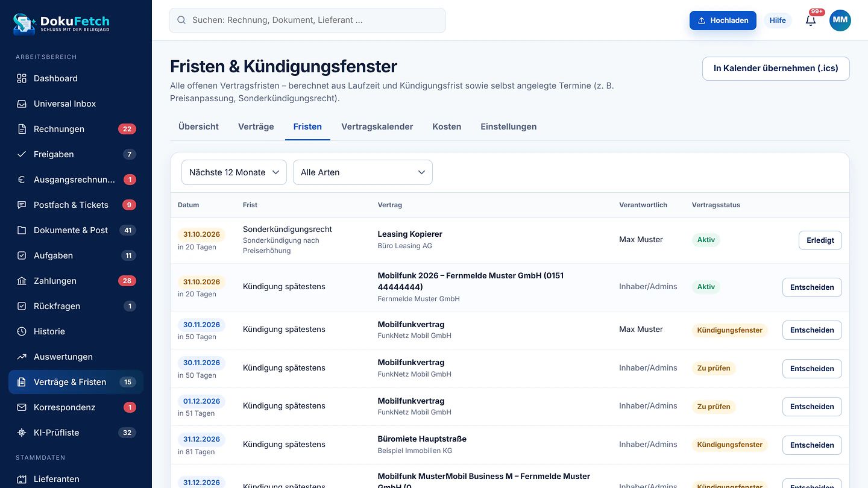Screen dimensions: 868x488
Task: Open the Nächste 12 Monate period dropdown
Action: 234,172
